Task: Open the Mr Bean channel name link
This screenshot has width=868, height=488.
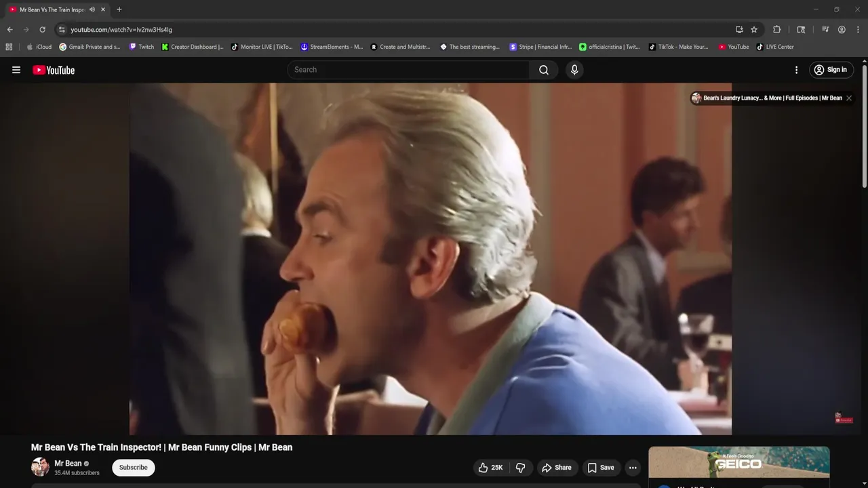Action: (x=68, y=464)
